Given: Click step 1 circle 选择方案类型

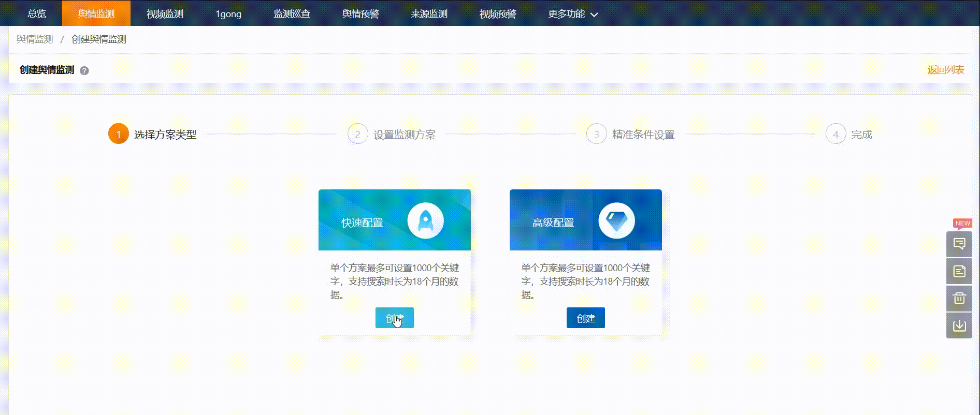Looking at the screenshot, I should pos(118,134).
